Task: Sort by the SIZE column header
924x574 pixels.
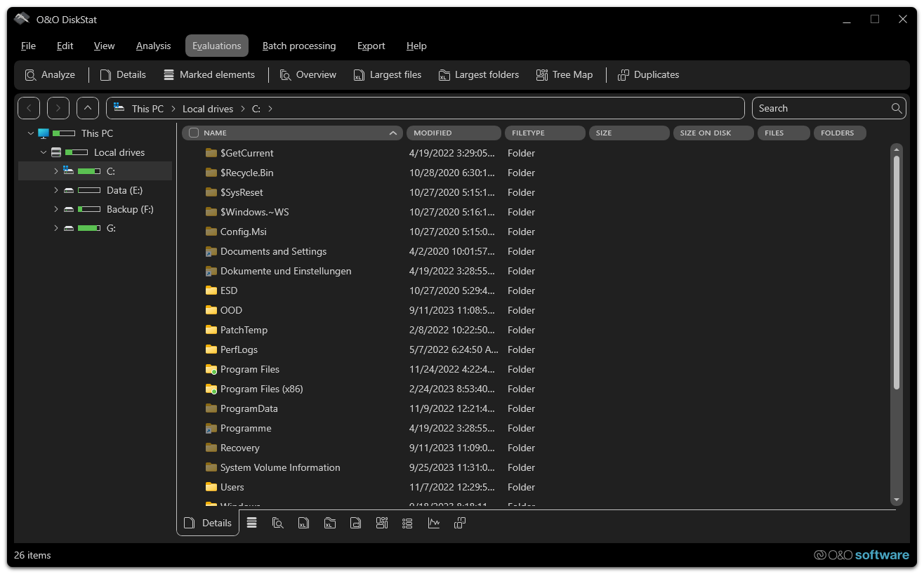Action: coord(629,133)
